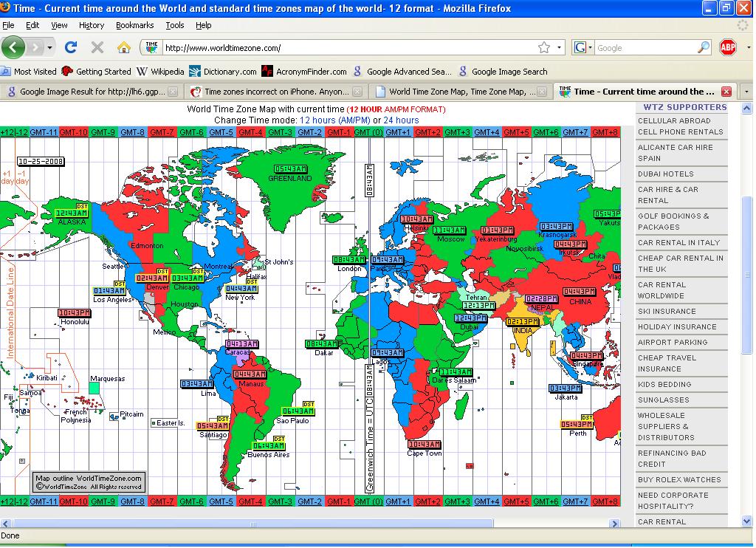Viewport: 756px width, 548px height.
Task: Open the View menu
Action: pos(59,25)
